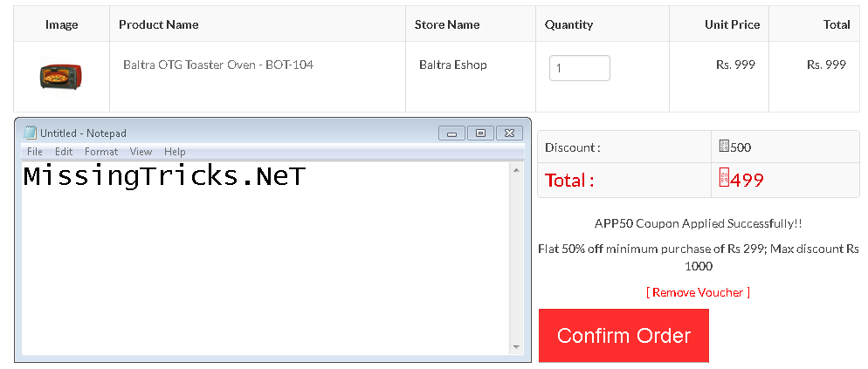Click the APP50 Coupon Applied Successfully message
The height and width of the screenshot is (369, 868).
pos(698,223)
